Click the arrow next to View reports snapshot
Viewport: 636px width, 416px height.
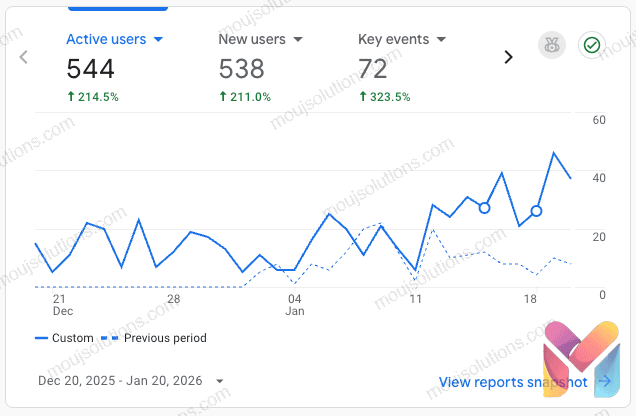click(x=605, y=381)
